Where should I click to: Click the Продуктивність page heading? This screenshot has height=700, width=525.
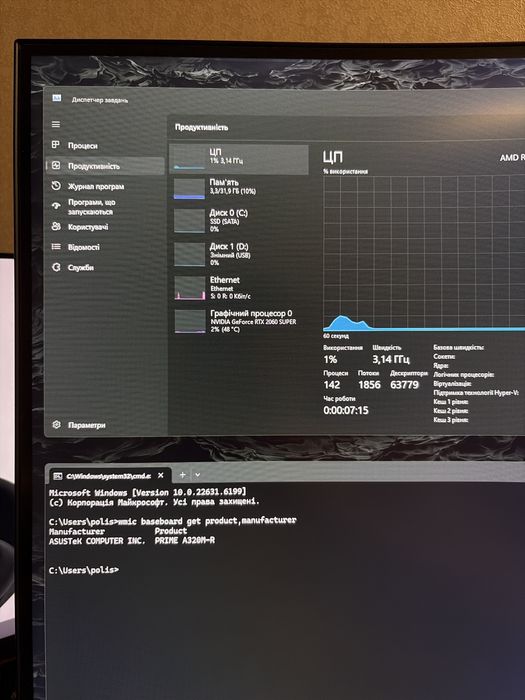201,127
